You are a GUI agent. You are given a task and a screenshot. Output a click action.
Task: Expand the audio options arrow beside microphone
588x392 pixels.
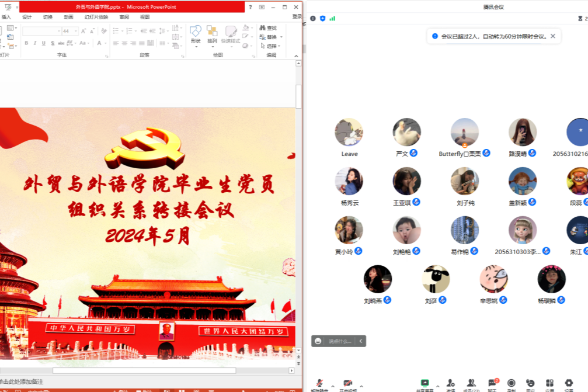click(x=333, y=386)
